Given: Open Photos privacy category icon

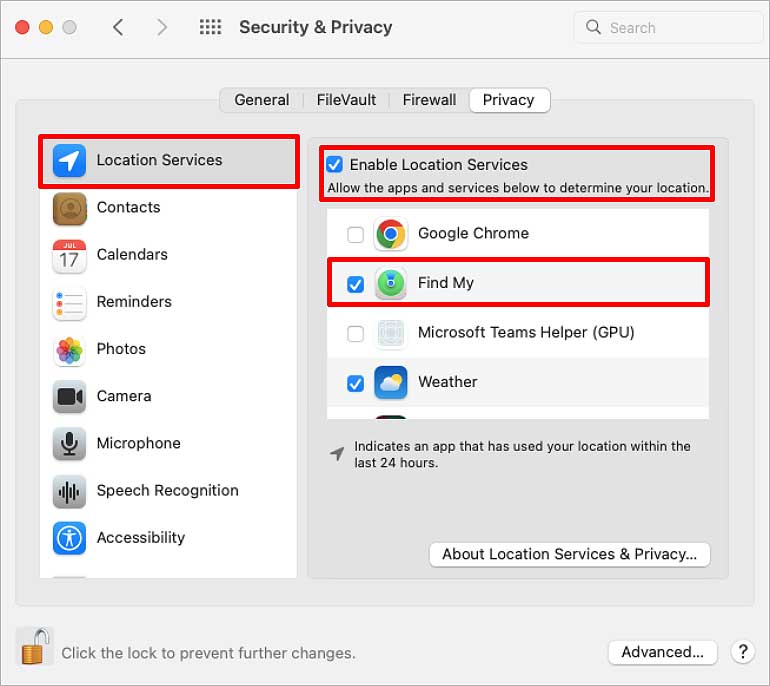Looking at the screenshot, I should click(x=69, y=350).
